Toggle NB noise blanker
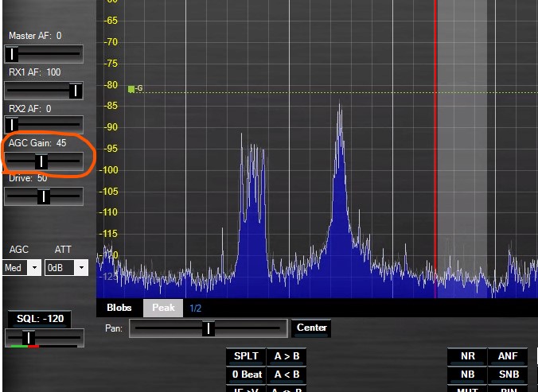 [x=467, y=375]
